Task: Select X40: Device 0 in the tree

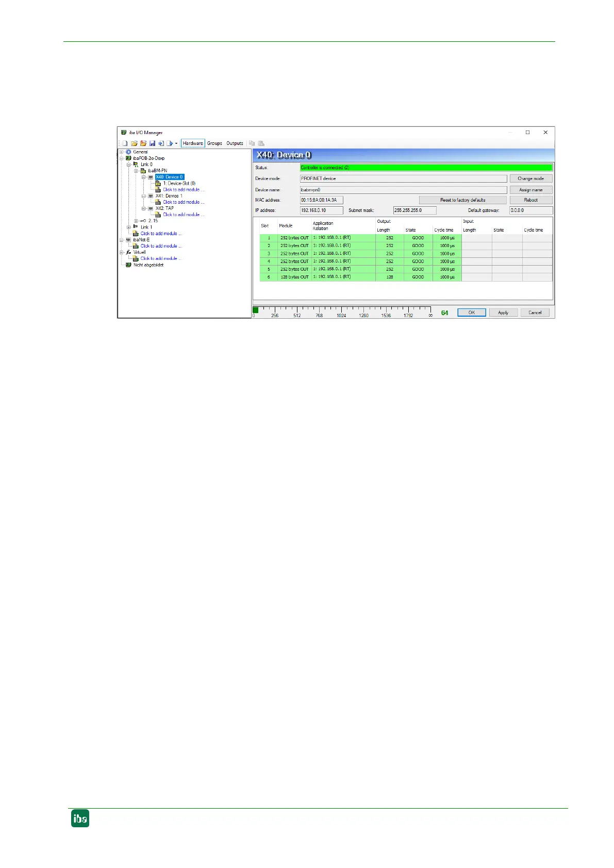Action: pos(170,177)
